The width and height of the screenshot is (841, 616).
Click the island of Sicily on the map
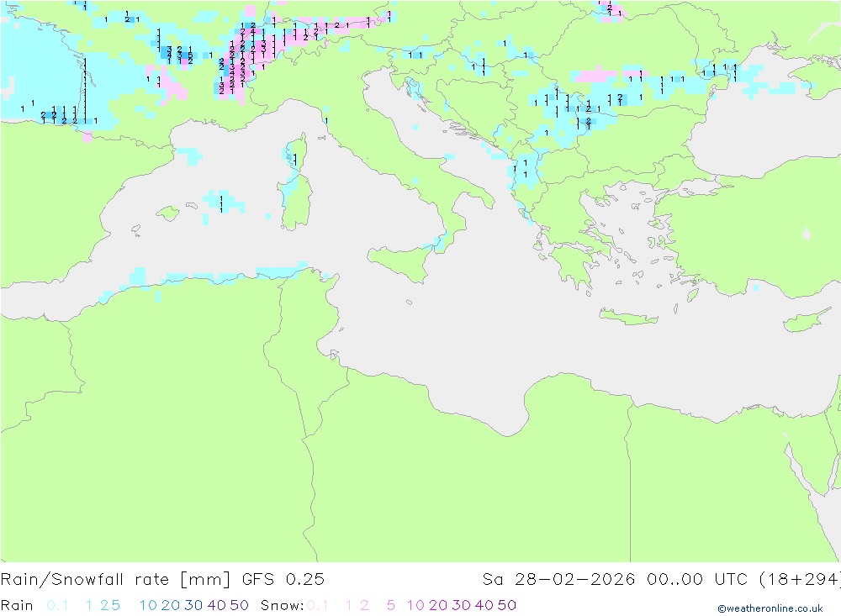[405, 263]
